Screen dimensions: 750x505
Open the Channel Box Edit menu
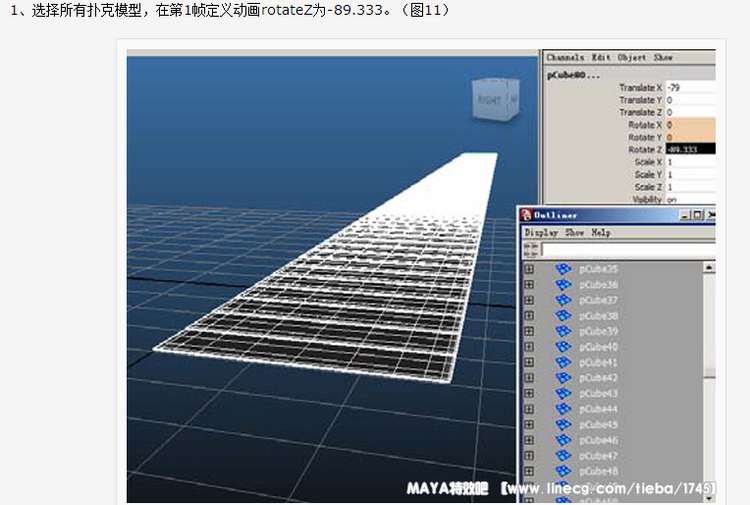pos(600,58)
